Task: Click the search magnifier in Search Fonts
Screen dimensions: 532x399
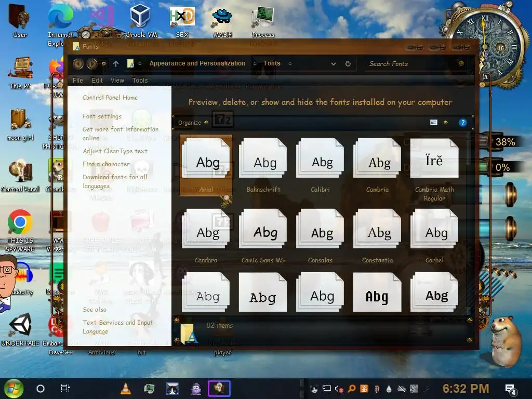Action: tap(461, 63)
